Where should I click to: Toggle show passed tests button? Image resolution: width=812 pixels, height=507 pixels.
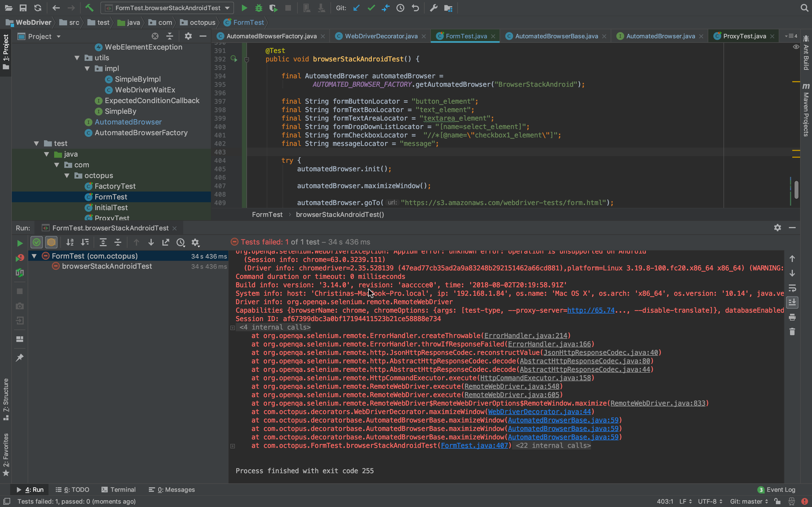[37, 242]
